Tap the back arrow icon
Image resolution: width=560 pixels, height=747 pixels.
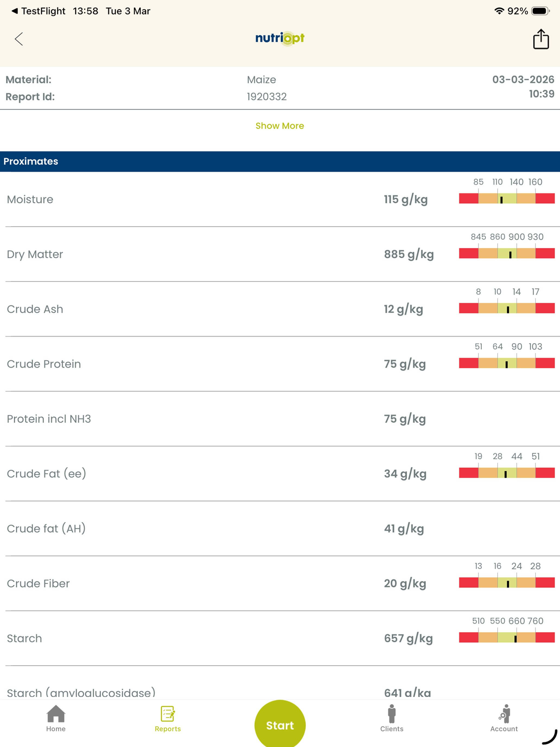pos(19,39)
